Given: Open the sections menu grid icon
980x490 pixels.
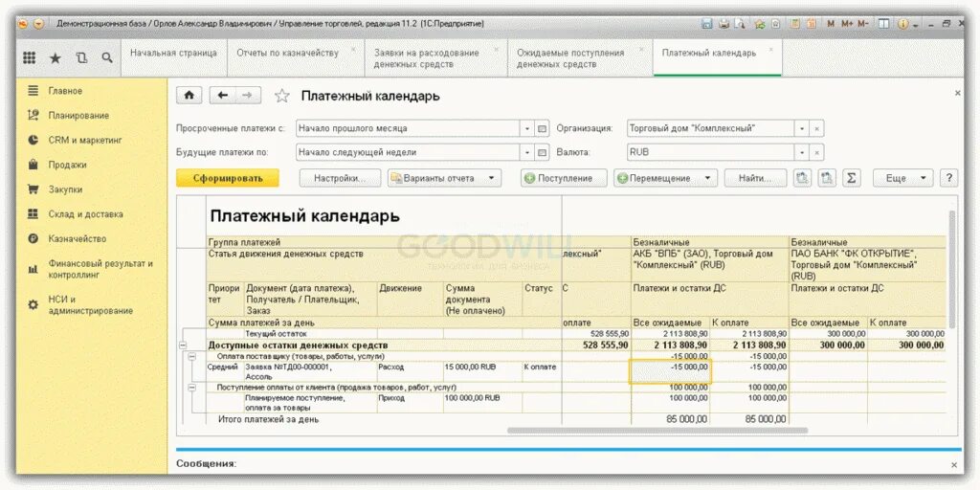Looking at the screenshot, I should coord(30,57).
